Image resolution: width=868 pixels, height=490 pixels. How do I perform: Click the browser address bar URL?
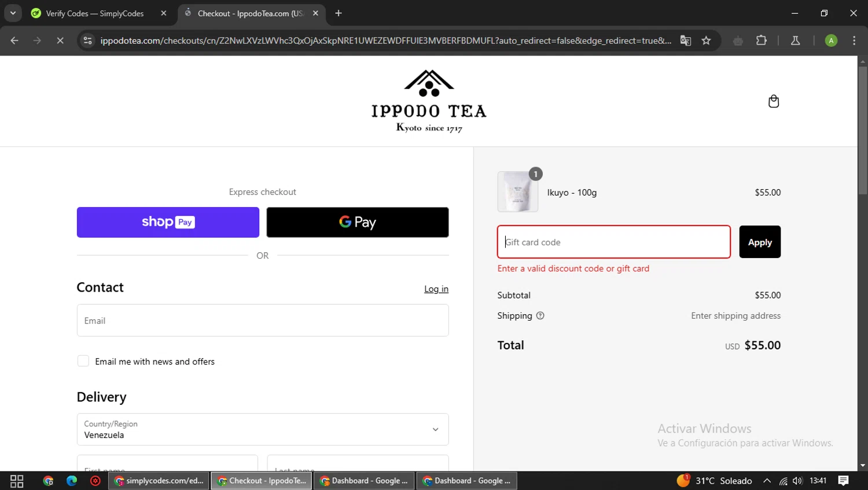[385, 40]
